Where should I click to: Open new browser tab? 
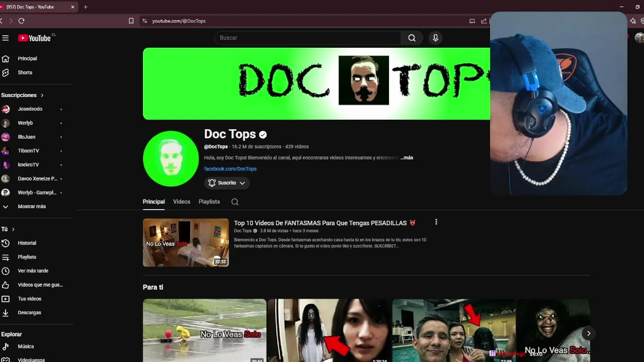[86, 7]
